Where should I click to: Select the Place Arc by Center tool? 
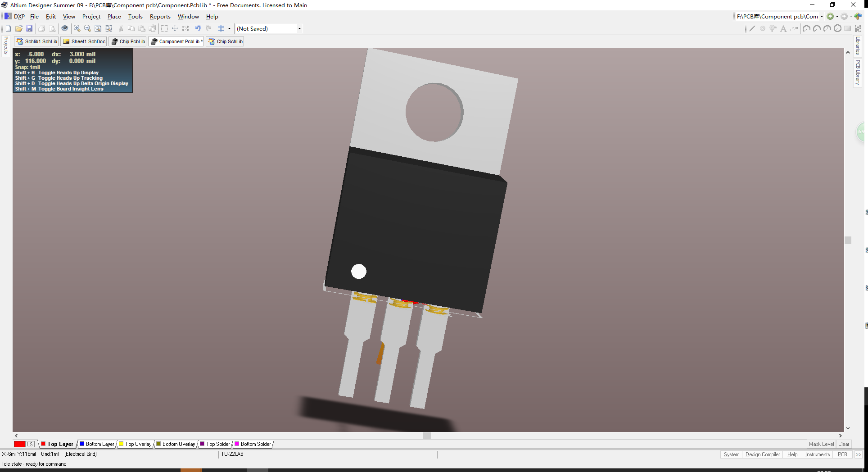tap(806, 28)
